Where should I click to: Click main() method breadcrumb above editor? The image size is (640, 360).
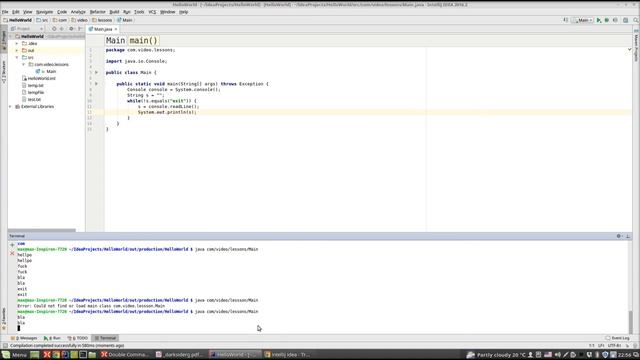point(143,40)
